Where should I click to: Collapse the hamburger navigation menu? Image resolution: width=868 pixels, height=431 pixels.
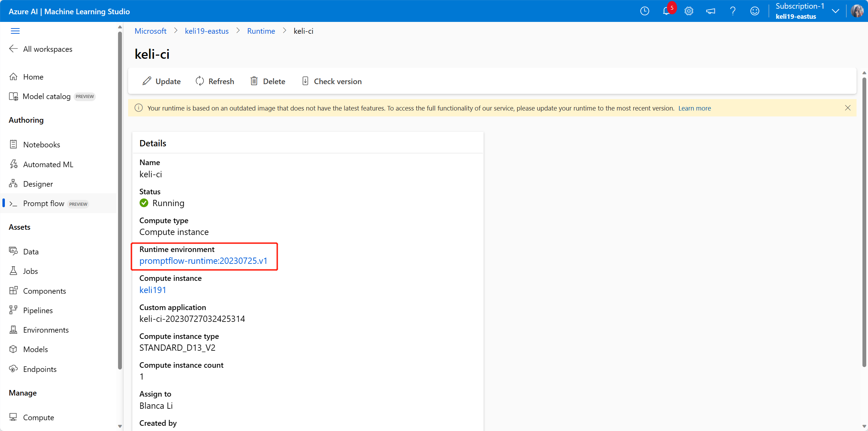[15, 31]
